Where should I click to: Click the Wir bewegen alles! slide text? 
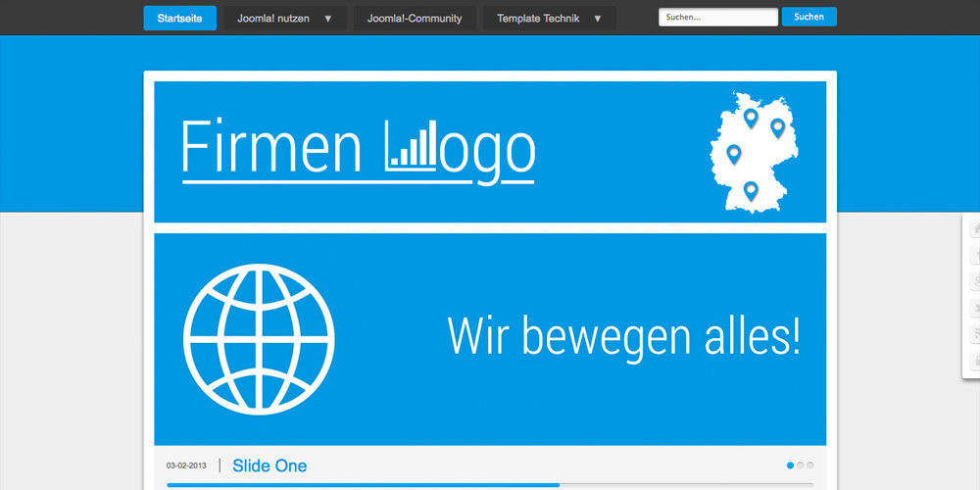[x=624, y=336]
